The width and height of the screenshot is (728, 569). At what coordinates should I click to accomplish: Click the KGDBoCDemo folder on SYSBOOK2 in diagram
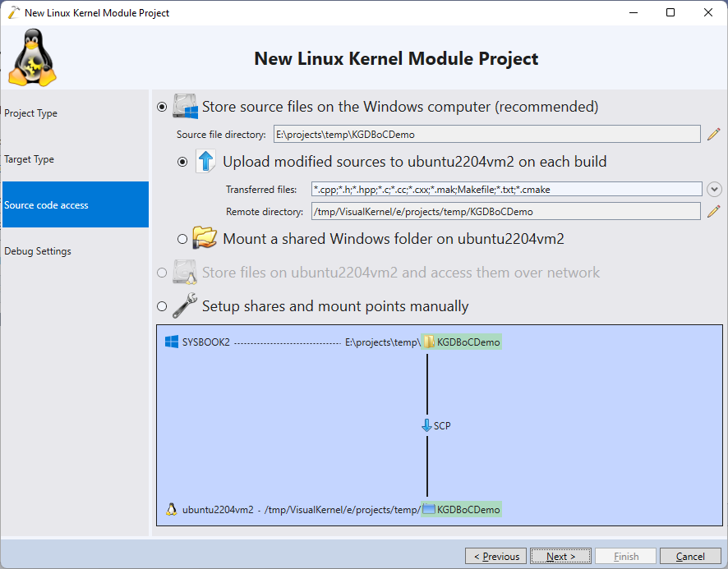click(x=462, y=342)
